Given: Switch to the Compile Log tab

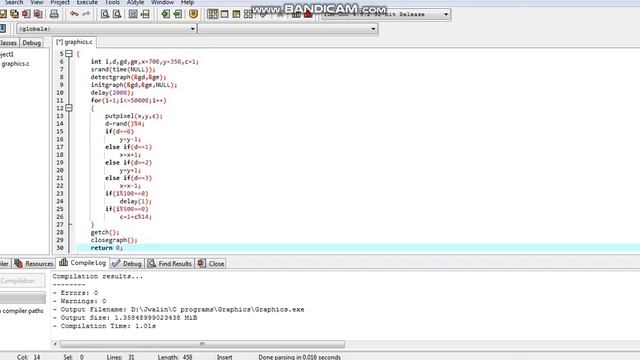Looking at the screenshot, I should point(83,263).
